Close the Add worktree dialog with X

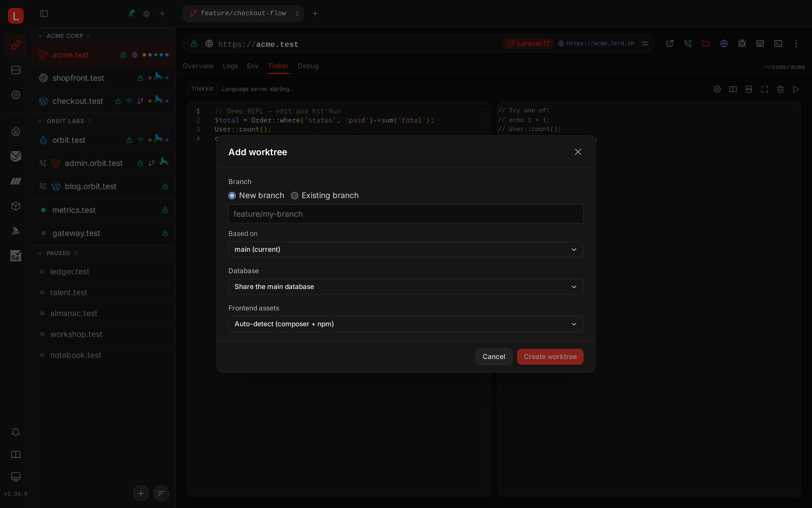coord(578,152)
